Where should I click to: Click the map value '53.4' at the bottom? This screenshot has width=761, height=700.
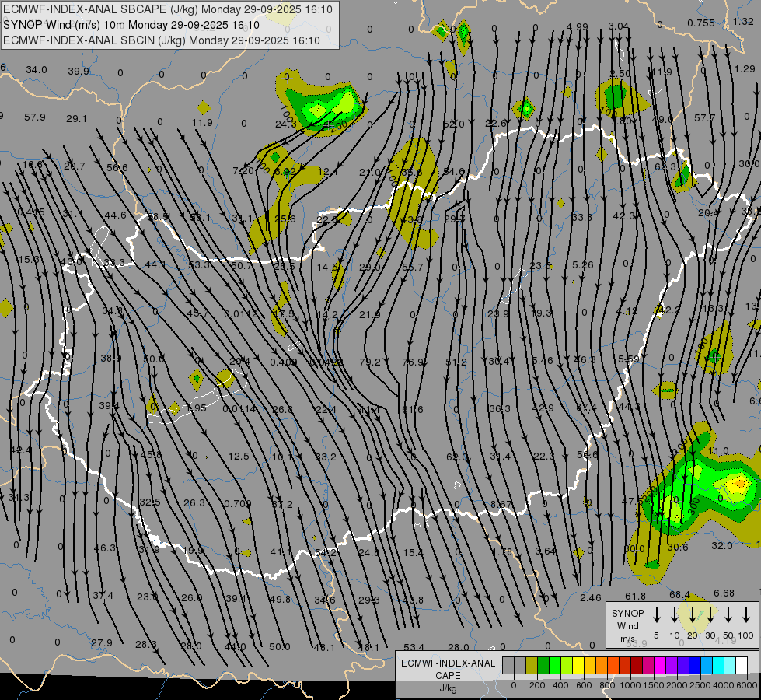[414, 647]
